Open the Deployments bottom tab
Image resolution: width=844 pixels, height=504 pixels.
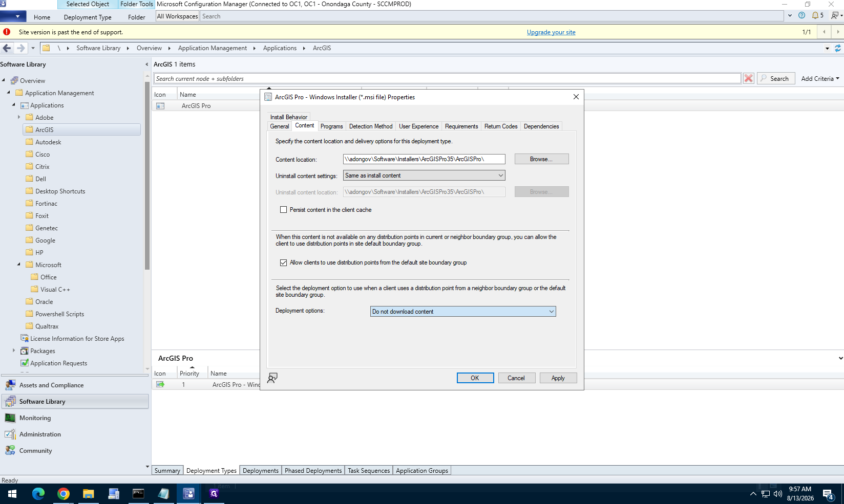tap(261, 470)
